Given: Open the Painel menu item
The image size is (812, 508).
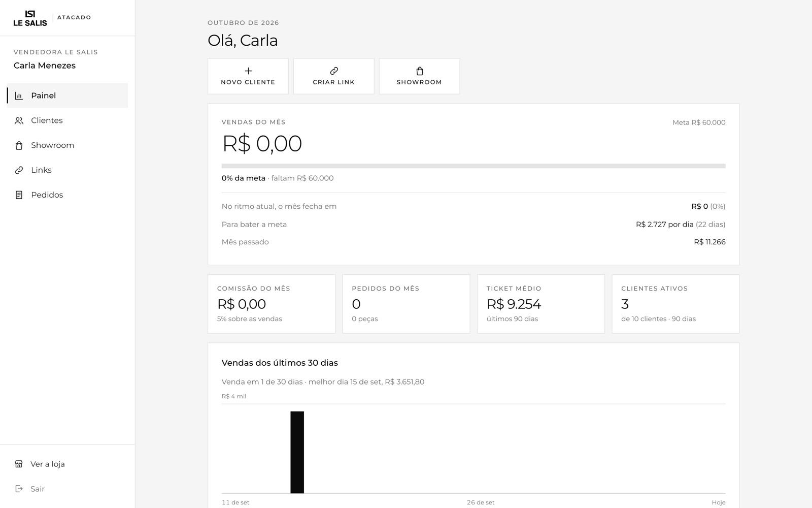Looking at the screenshot, I should click(x=67, y=96).
